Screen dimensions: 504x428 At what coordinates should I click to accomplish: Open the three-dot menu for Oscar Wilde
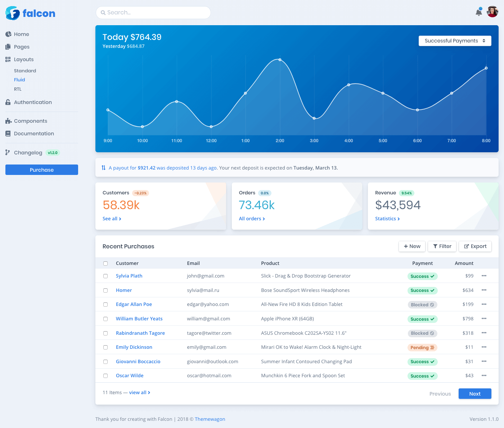coord(484,375)
